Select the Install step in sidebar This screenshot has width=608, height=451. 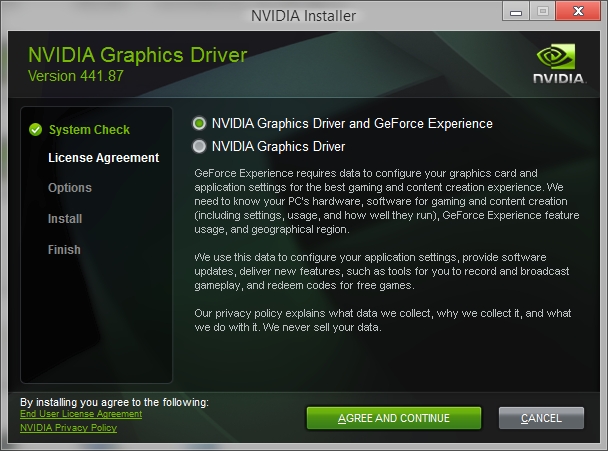tap(65, 219)
